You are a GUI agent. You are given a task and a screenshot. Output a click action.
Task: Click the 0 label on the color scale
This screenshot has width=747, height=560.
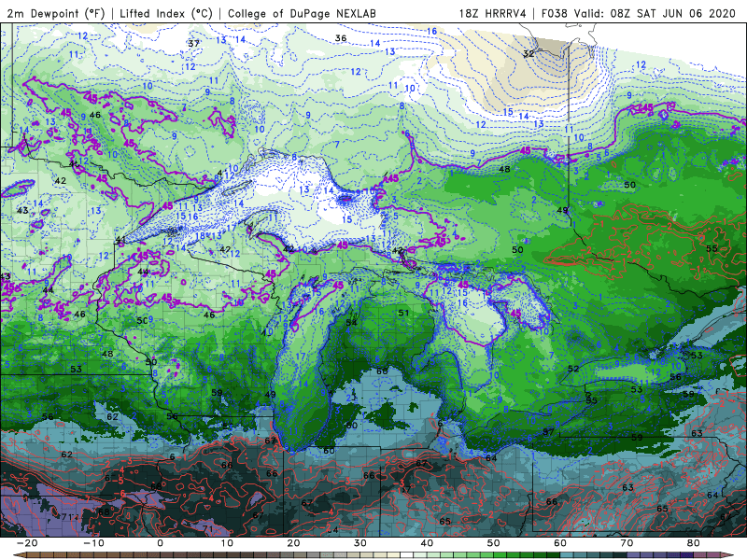[160, 543]
